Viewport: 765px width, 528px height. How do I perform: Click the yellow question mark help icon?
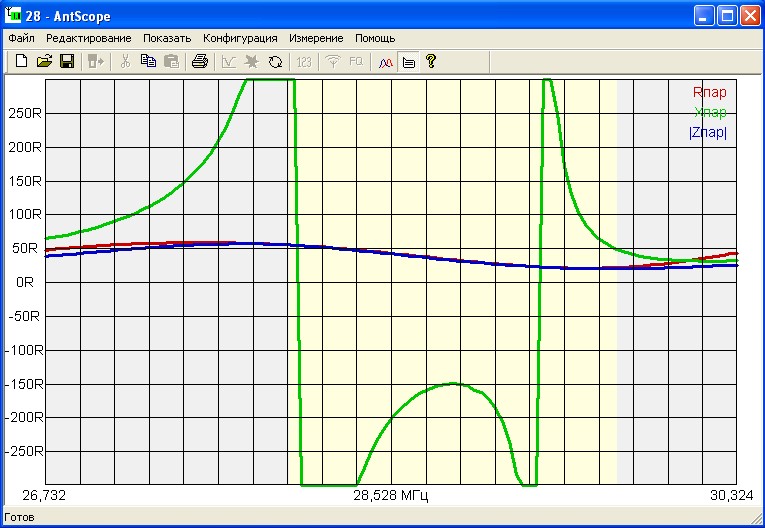(x=431, y=62)
